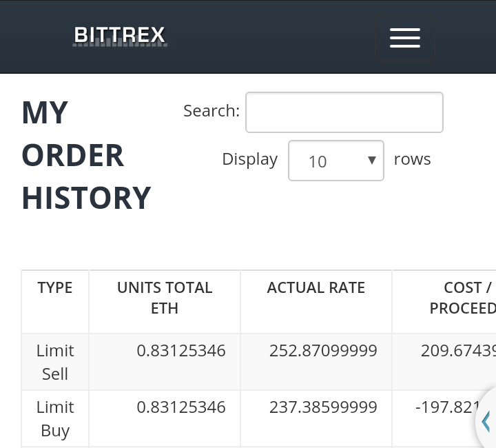Image resolution: width=496 pixels, height=448 pixels.
Task: Click the Bittrex logo
Action: (120, 36)
